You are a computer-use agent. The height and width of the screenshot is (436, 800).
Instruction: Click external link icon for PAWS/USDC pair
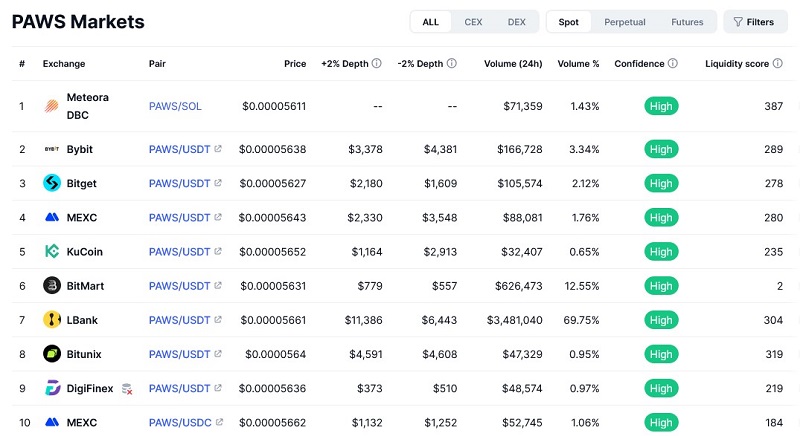click(x=219, y=422)
